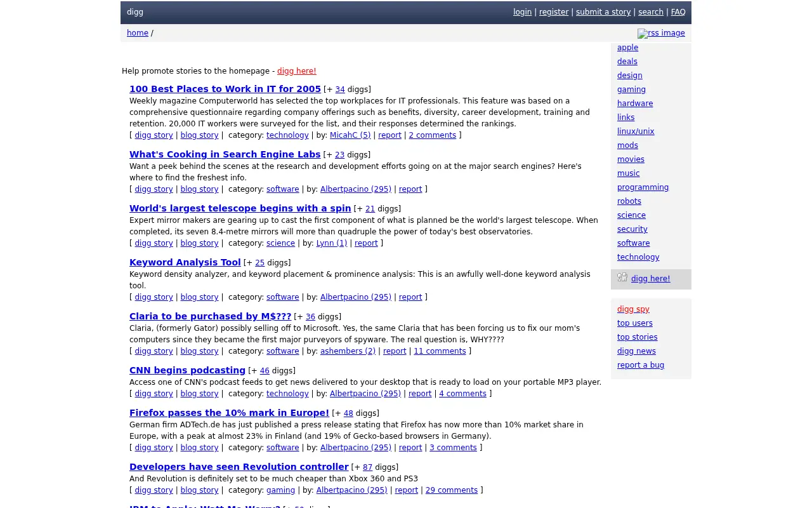Select the security category in sidebar
This screenshot has height=508, width=812.
(632, 229)
